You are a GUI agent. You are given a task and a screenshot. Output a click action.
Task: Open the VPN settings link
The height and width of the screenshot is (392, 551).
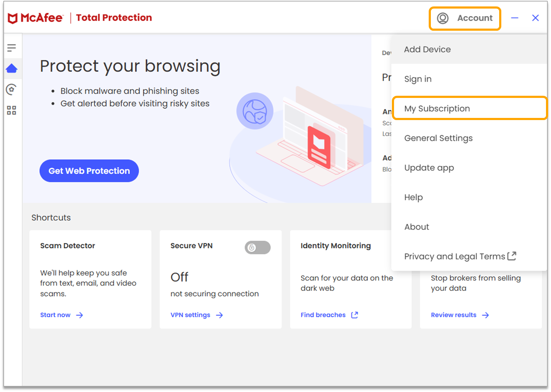pos(191,315)
